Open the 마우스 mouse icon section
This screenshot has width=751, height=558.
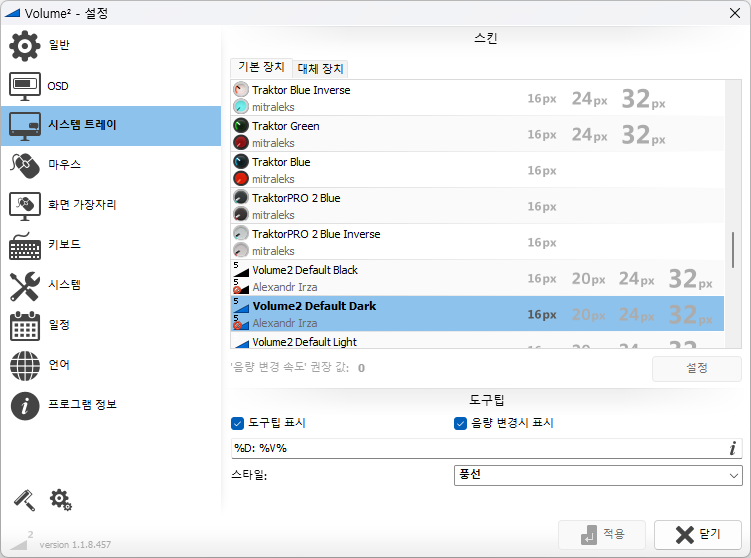coord(24,165)
